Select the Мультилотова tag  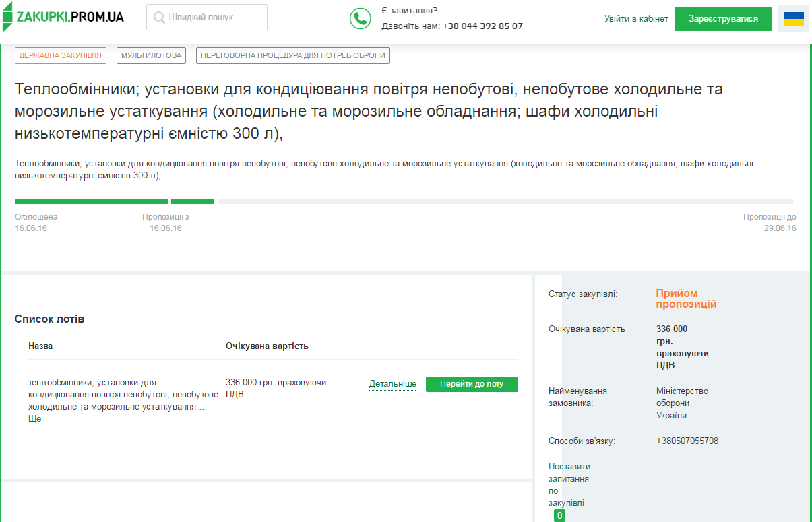[152, 55]
